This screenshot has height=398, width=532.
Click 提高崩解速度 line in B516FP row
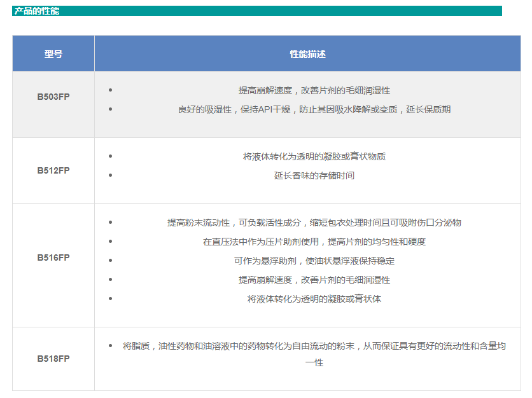pos(314,280)
